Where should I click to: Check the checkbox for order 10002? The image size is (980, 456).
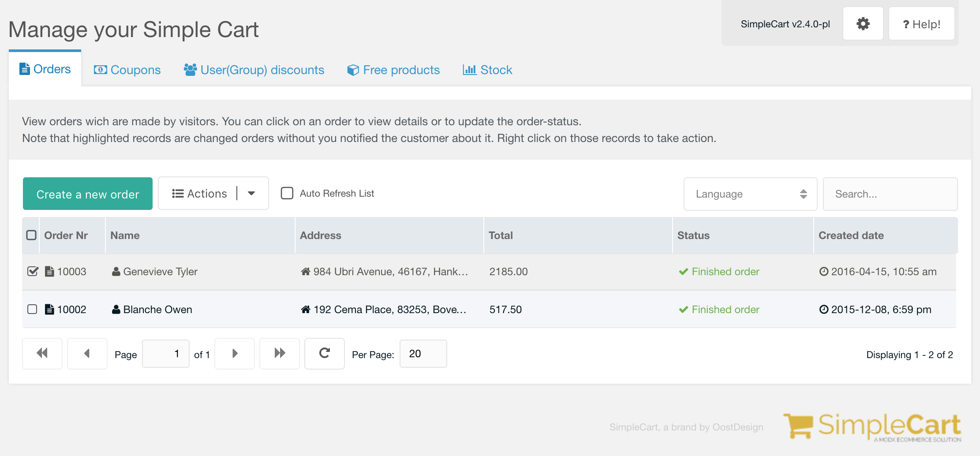32,309
